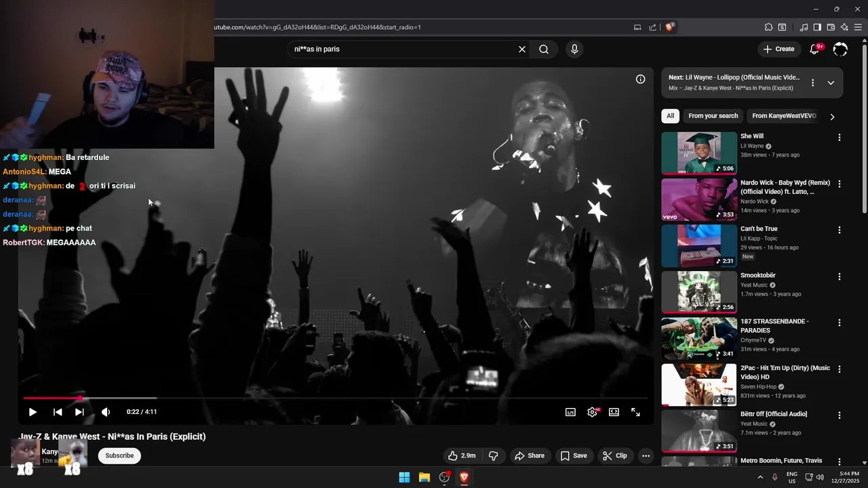Skip to next video in player
The width and height of the screenshot is (868, 488).
click(x=79, y=412)
